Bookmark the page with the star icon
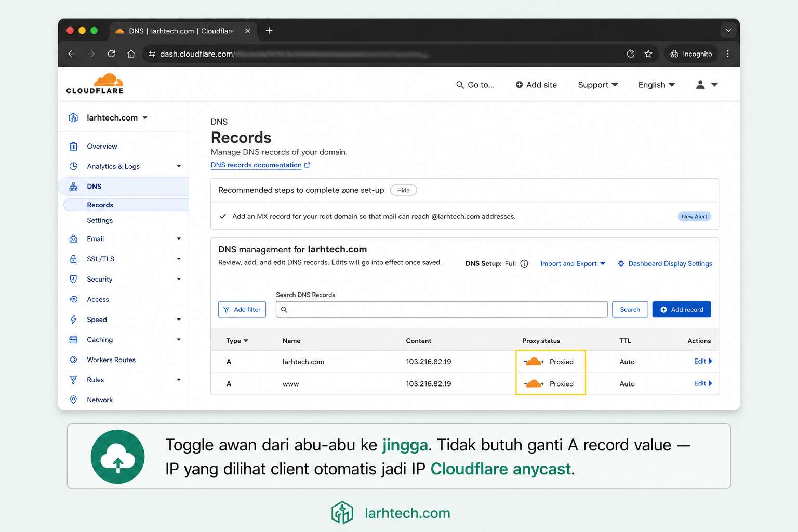 (x=648, y=54)
